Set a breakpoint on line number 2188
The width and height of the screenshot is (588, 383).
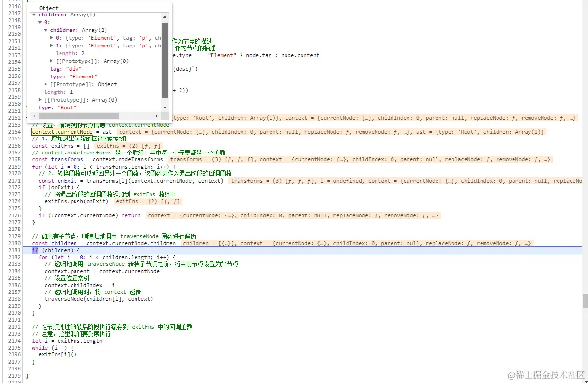(15, 299)
